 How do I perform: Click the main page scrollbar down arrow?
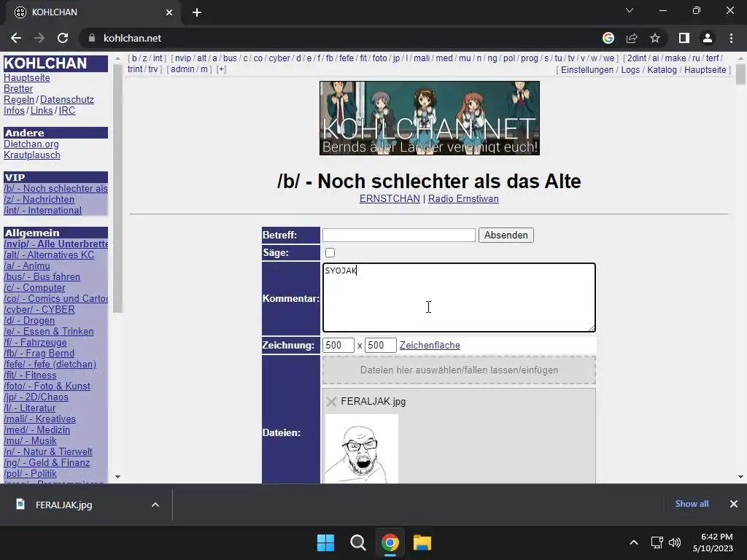(x=740, y=477)
